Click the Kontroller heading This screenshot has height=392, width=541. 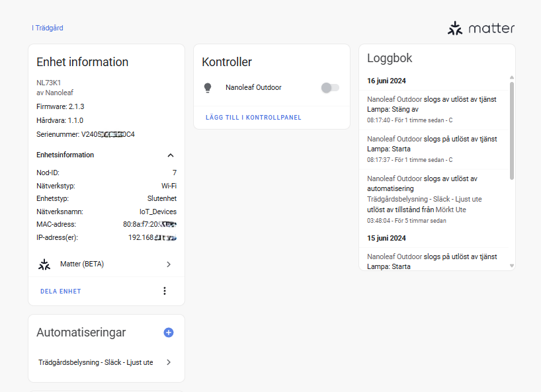[x=227, y=62]
